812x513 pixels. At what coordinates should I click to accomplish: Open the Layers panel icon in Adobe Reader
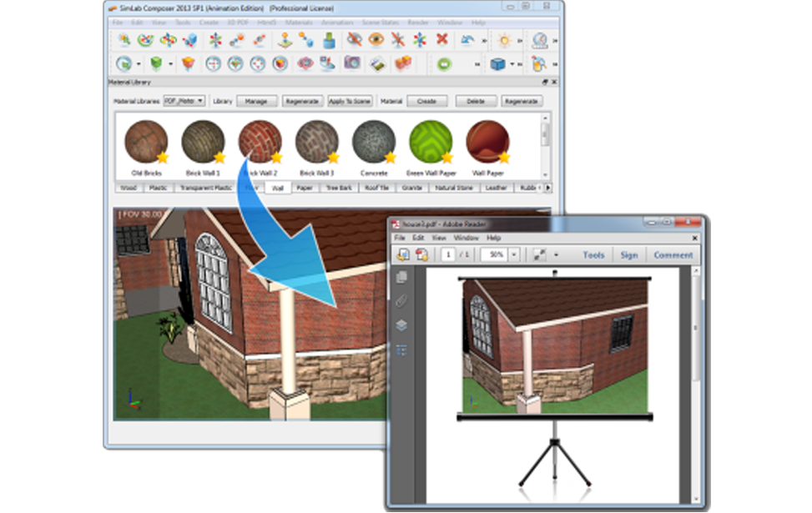(x=401, y=325)
